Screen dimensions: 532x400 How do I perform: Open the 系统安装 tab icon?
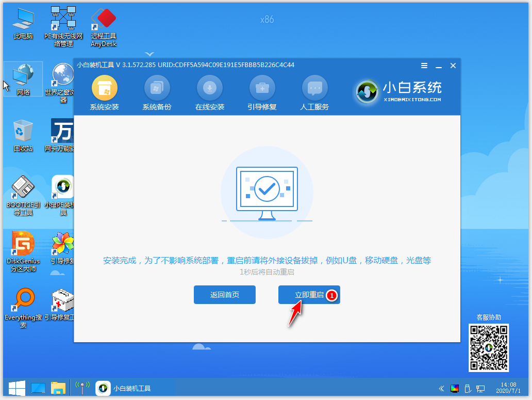105,88
